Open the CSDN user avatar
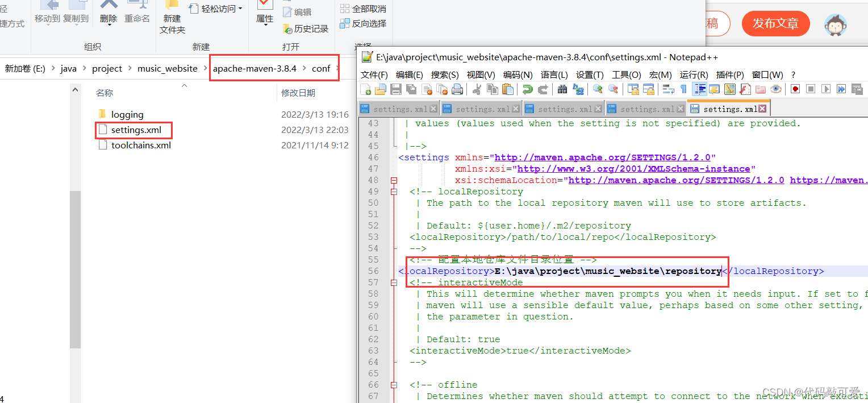The image size is (868, 403). (x=836, y=24)
